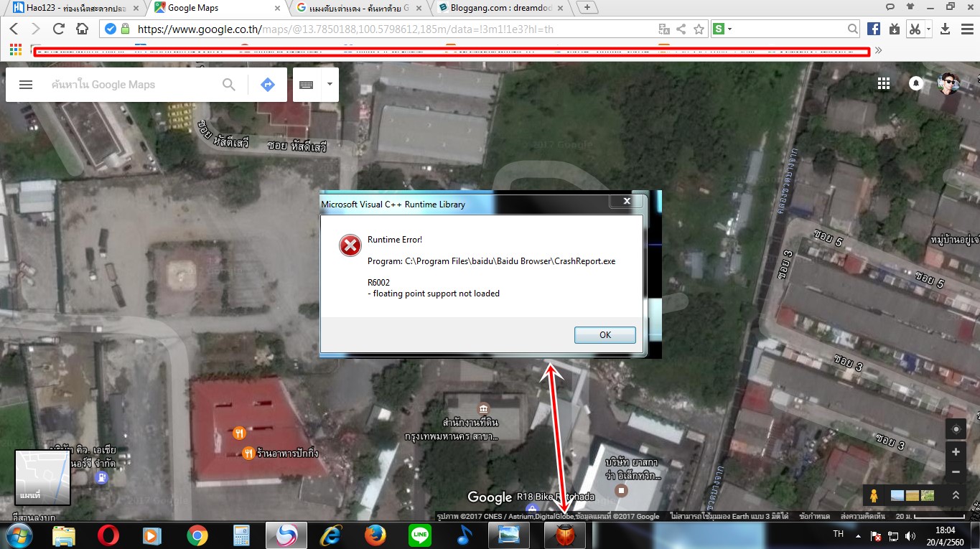This screenshot has width=980, height=549.
Task: Pick up the Street View pegman
Action: [x=874, y=495]
